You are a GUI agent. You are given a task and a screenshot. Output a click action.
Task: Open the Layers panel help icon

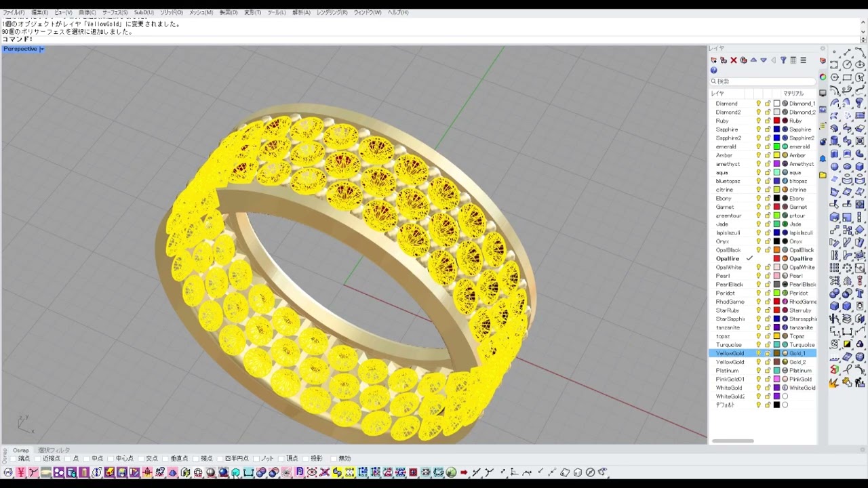point(713,70)
